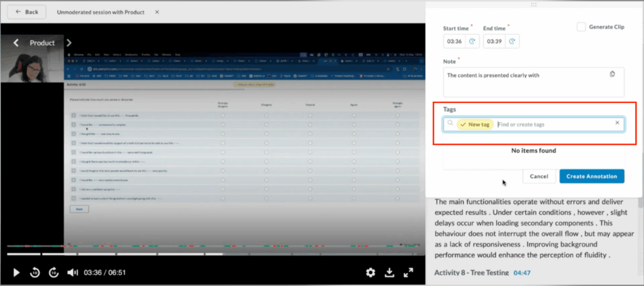Rewind the video 10 seconds
Image resolution: width=644 pixels, height=286 pixels.
coord(36,272)
